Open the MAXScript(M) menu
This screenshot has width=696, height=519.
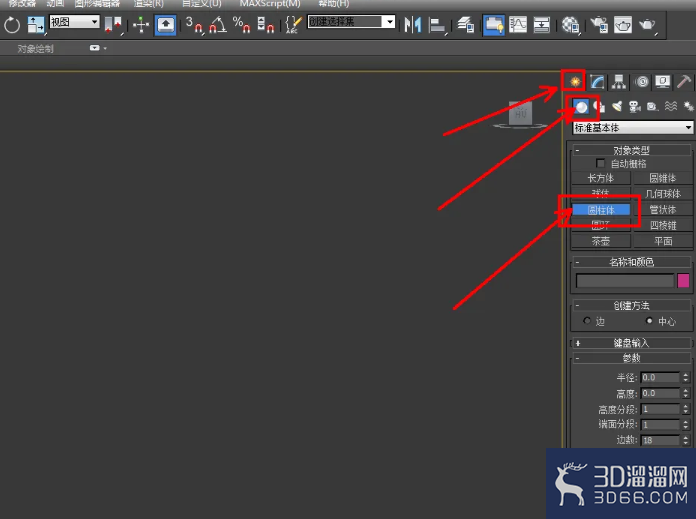click(269, 4)
